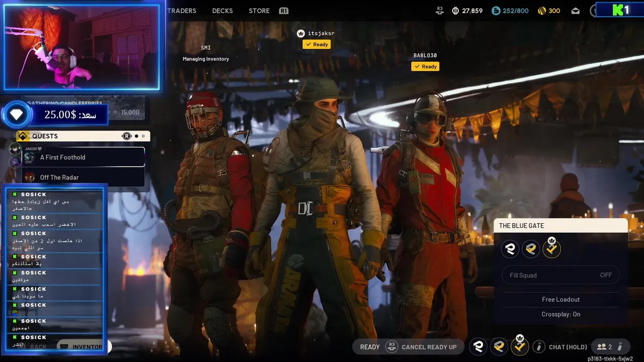Click the streamer webcam thumbnail
The image size is (644, 362).
point(81,47)
